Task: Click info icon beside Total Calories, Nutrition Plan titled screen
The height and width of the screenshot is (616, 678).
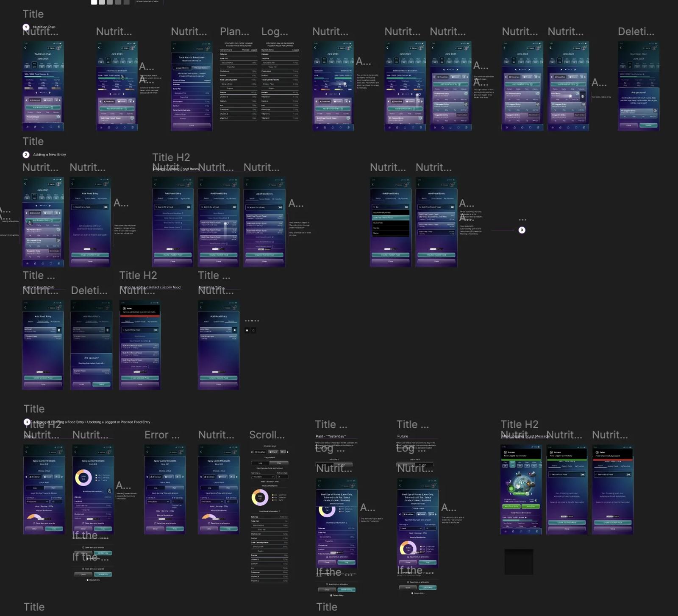Action: coord(47,74)
